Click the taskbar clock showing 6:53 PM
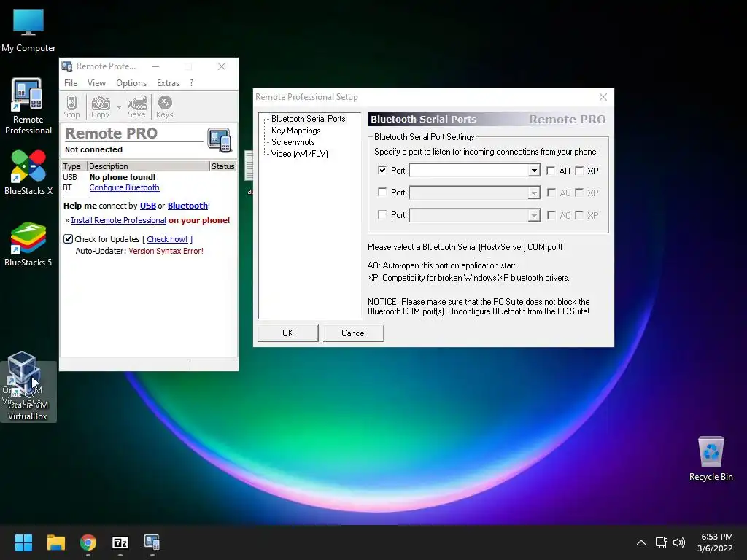The width and height of the screenshot is (747, 560). (x=715, y=542)
